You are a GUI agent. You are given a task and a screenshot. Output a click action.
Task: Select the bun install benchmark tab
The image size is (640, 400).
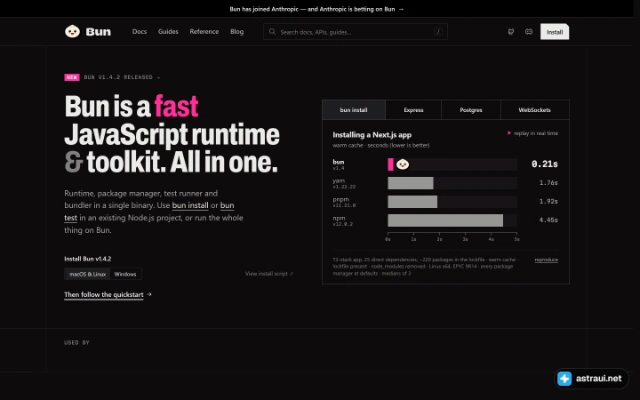(x=353, y=110)
